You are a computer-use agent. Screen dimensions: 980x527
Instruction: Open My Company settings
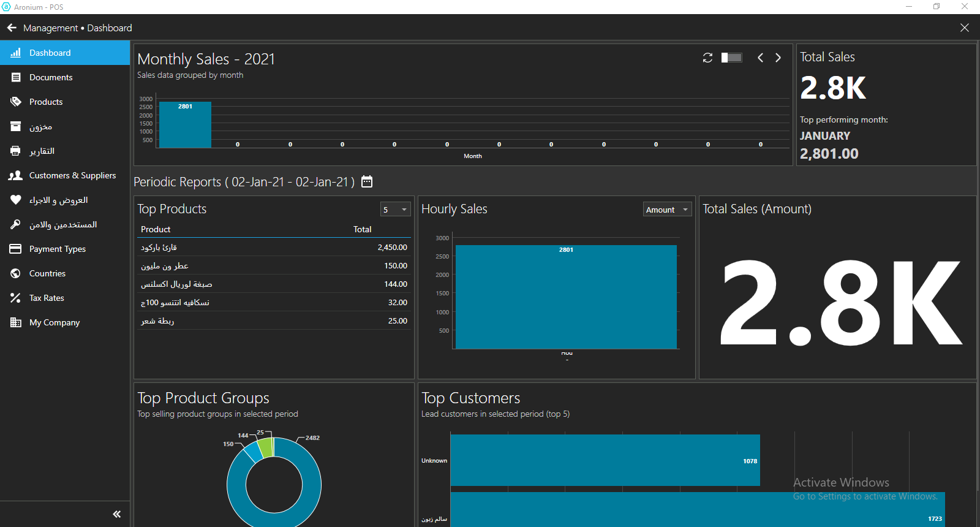click(x=55, y=322)
